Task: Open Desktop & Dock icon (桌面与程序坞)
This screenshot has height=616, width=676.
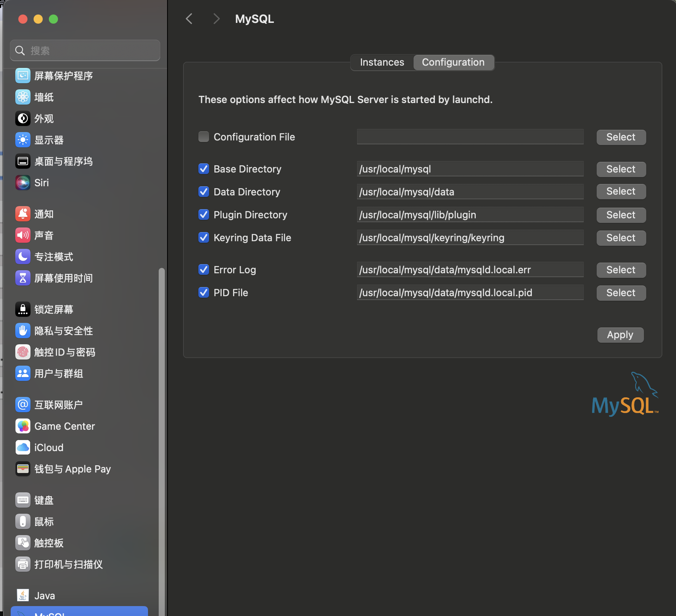Action: [23, 161]
